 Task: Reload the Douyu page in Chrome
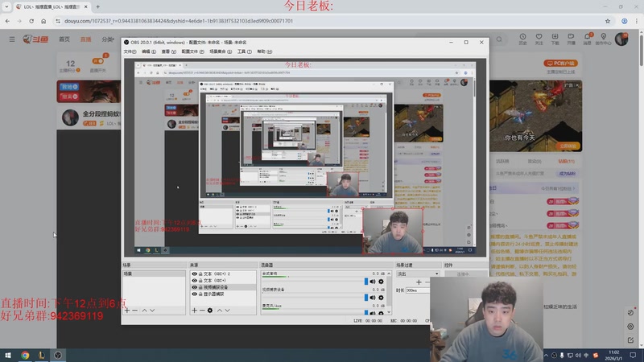click(x=31, y=21)
